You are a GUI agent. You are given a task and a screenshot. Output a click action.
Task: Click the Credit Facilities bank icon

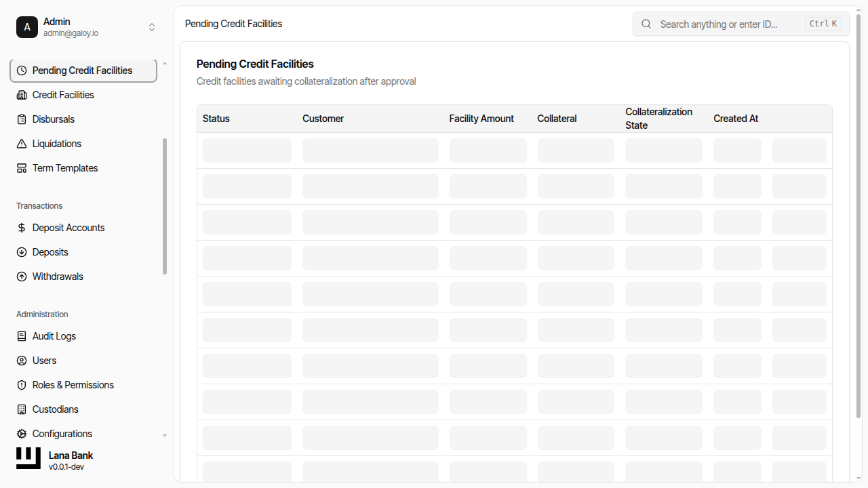[21, 95]
